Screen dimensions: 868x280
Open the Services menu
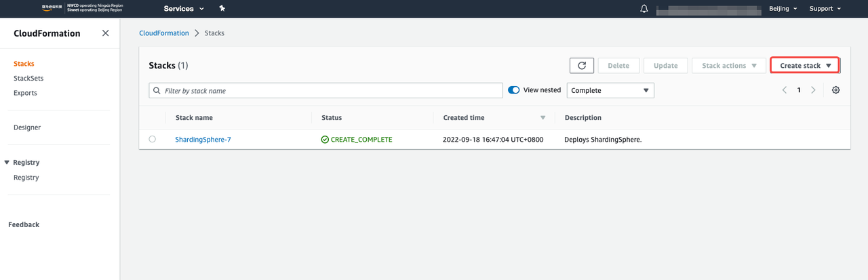pos(183,9)
